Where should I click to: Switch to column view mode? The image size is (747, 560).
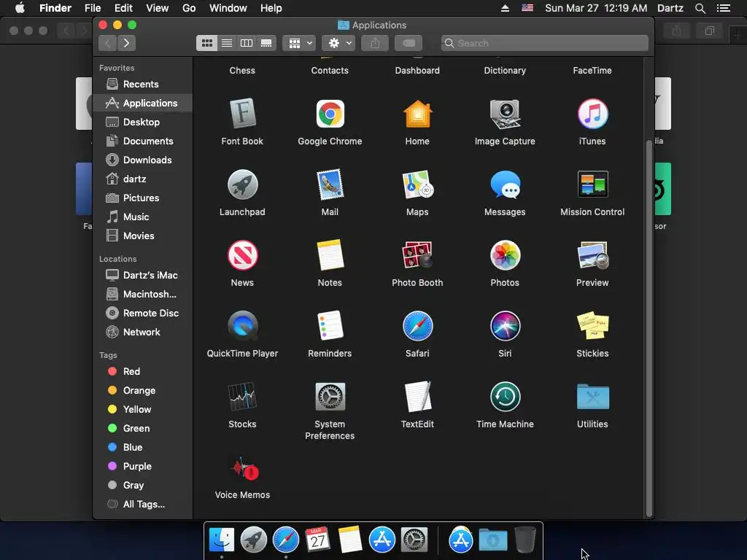tap(247, 43)
